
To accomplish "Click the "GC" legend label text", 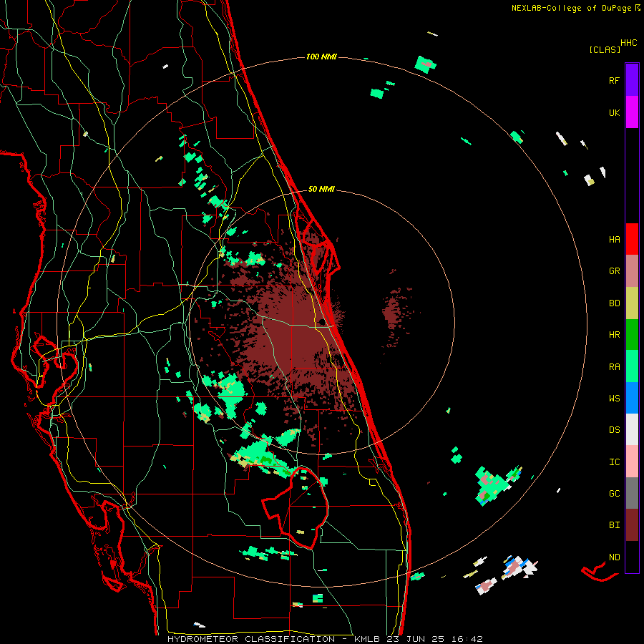I will pyautogui.click(x=614, y=494).
